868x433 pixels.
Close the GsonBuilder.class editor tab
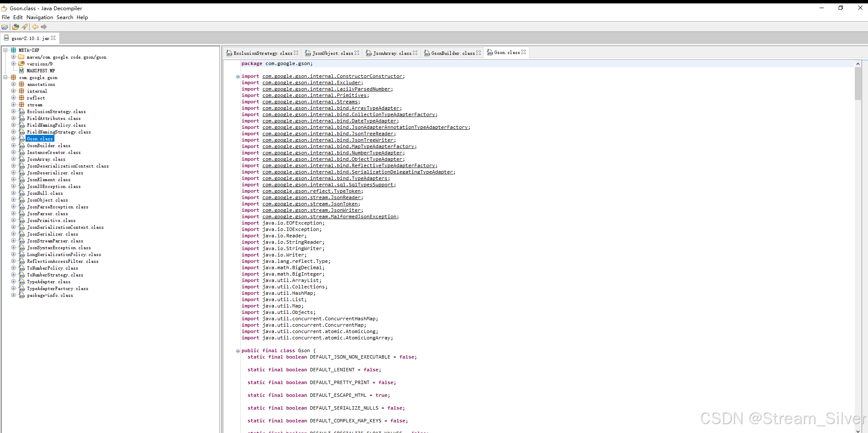pyautogui.click(x=478, y=53)
